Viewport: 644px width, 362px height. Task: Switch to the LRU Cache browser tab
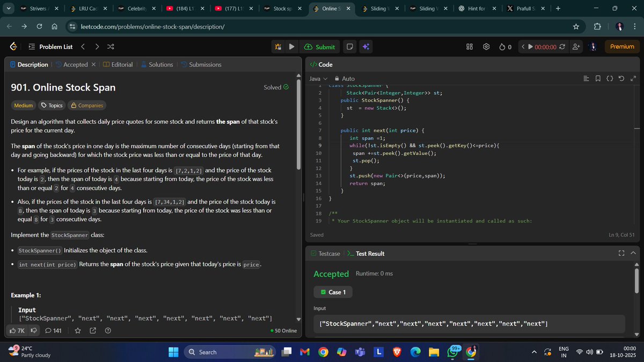[x=89, y=9]
